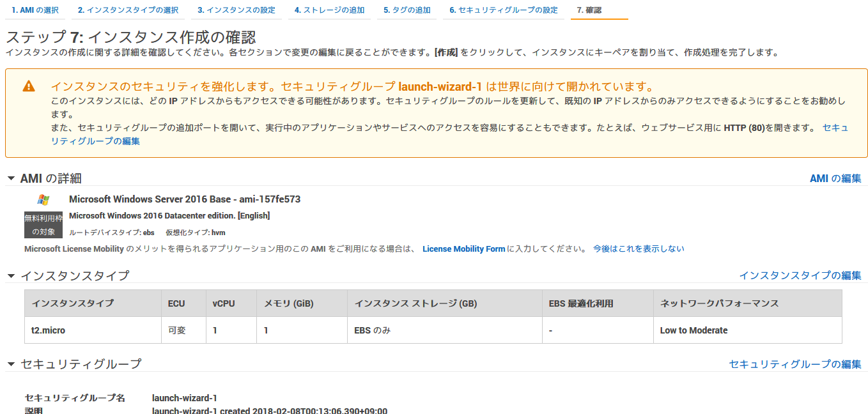Go to step 2. インスタンスタイプの選択 tab

tap(128, 10)
